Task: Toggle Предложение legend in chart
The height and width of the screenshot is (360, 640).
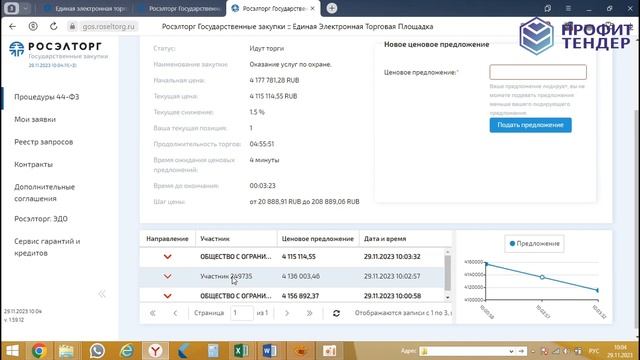Action: click(534, 244)
